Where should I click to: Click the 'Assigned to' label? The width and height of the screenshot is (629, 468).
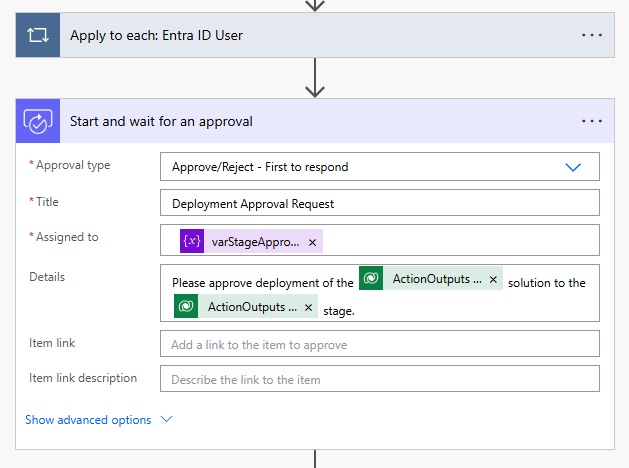[67, 237]
